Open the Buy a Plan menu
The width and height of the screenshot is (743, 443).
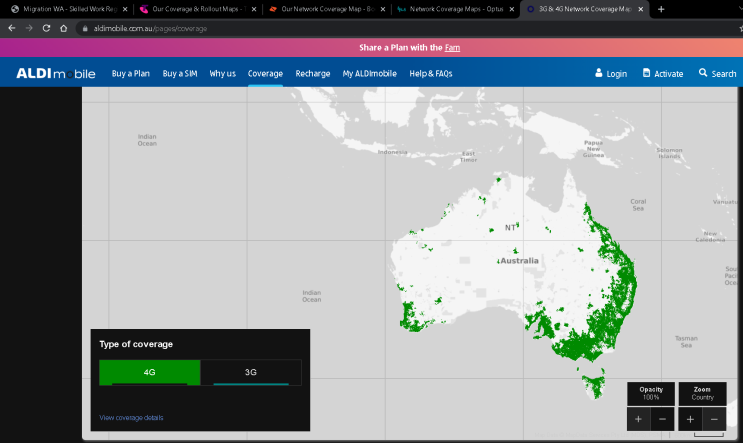(x=131, y=73)
